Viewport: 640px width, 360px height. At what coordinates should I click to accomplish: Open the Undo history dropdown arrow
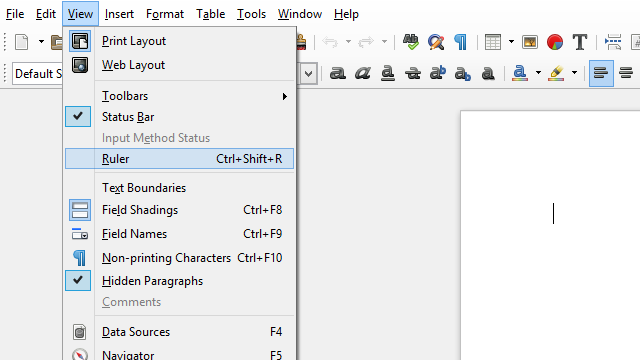(x=348, y=42)
